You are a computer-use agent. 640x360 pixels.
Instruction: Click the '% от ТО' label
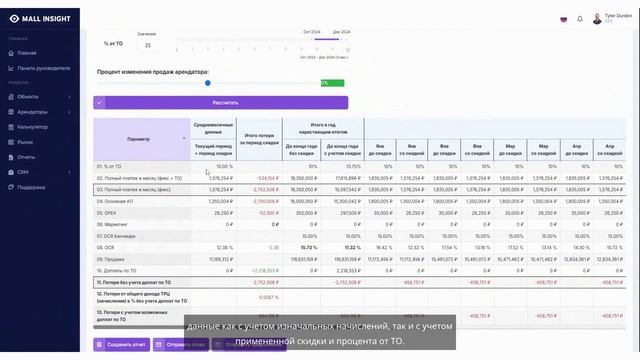[x=113, y=44]
